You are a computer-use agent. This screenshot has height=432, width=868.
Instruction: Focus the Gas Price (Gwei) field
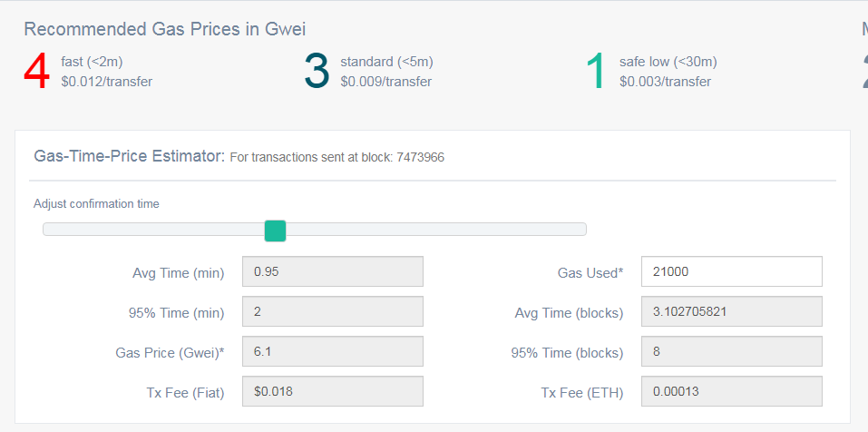(332, 352)
